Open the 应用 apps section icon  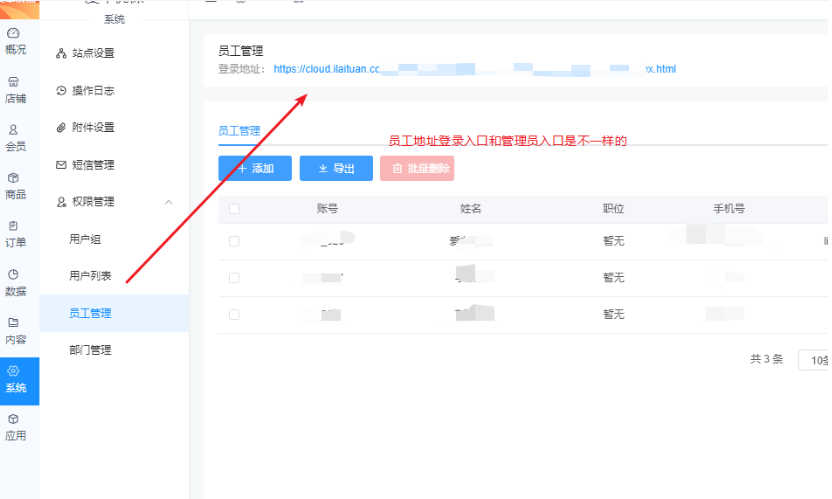point(13,419)
